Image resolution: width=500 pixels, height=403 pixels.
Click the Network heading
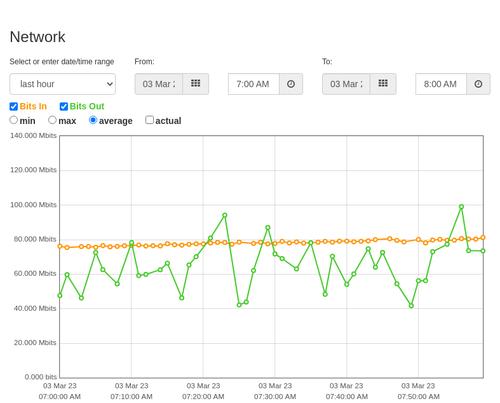(x=37, y=37)
